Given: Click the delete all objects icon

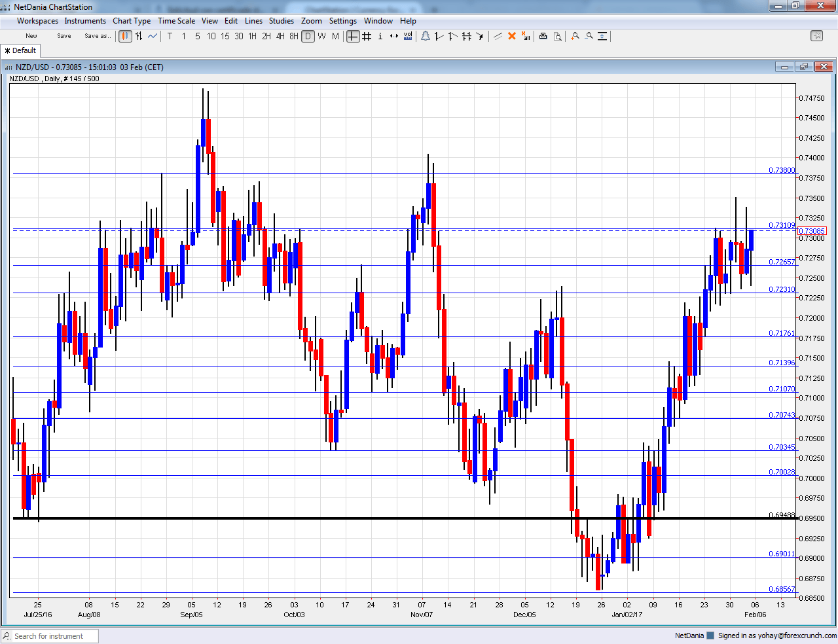Looking at the screenshot, I should click(x=526, y=36).
